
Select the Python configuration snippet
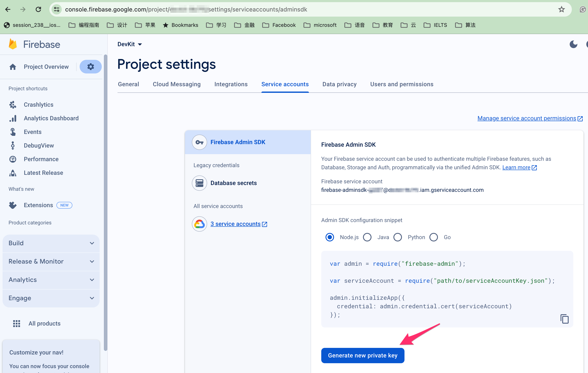398,237
